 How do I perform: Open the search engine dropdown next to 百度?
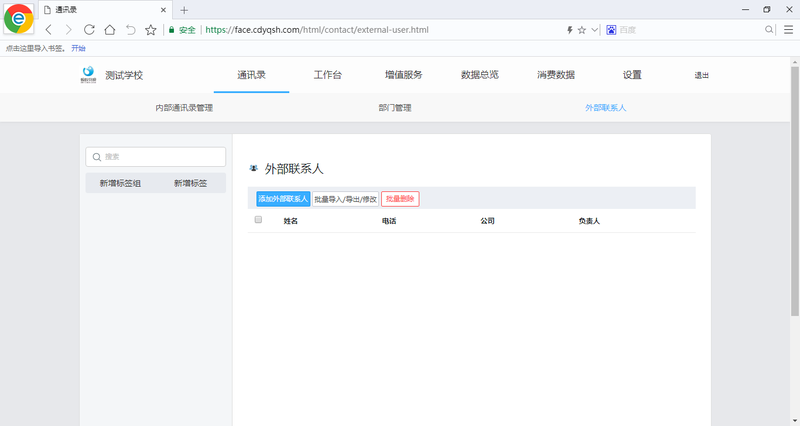611,30
